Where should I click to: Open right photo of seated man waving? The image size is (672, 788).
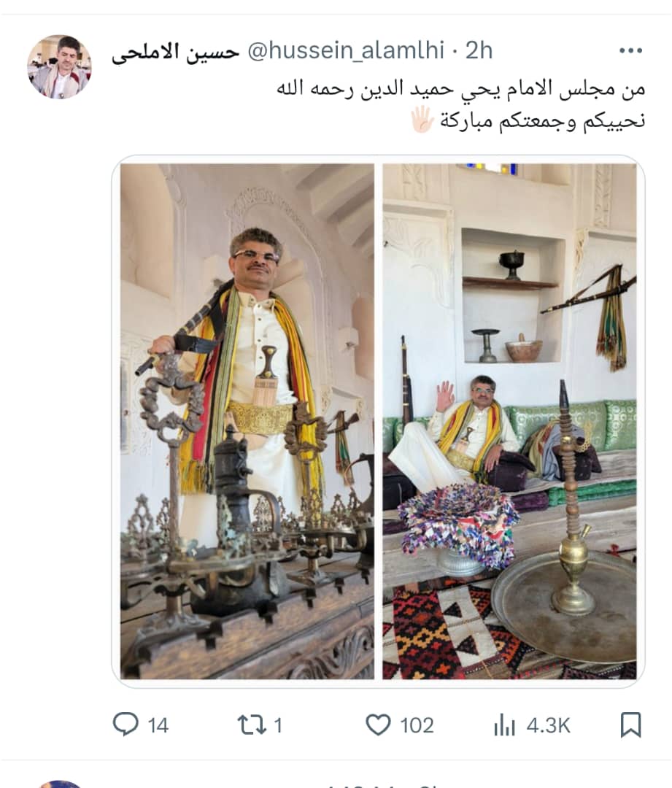point(509,421)
